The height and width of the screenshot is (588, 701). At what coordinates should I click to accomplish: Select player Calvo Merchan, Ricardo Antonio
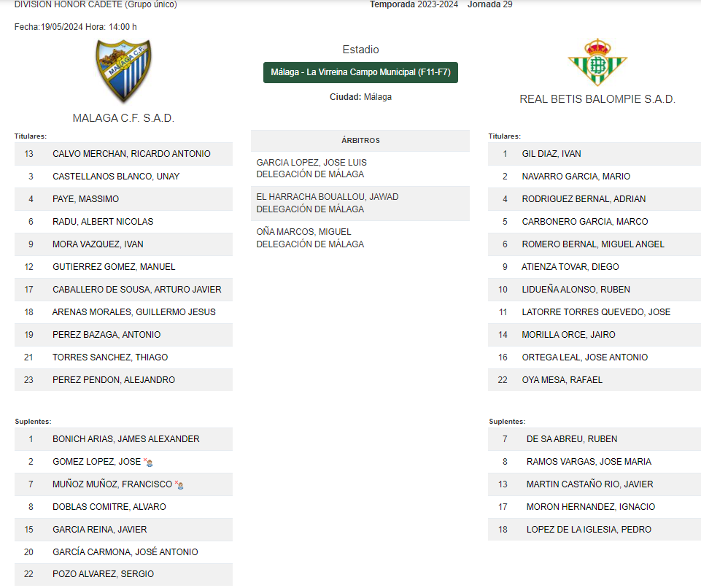tap(123, 154)
